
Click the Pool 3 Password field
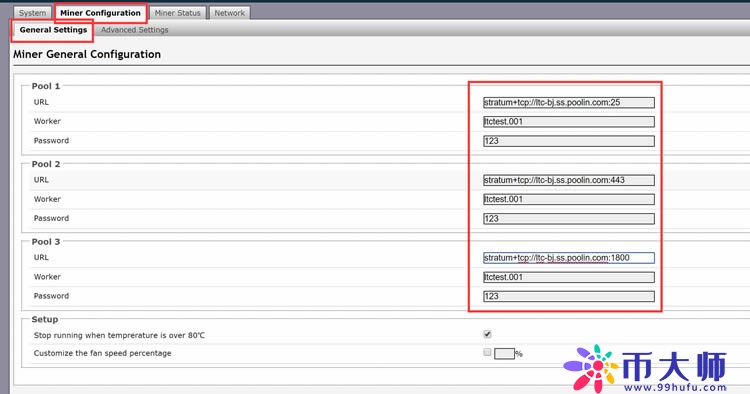(569, 296)
